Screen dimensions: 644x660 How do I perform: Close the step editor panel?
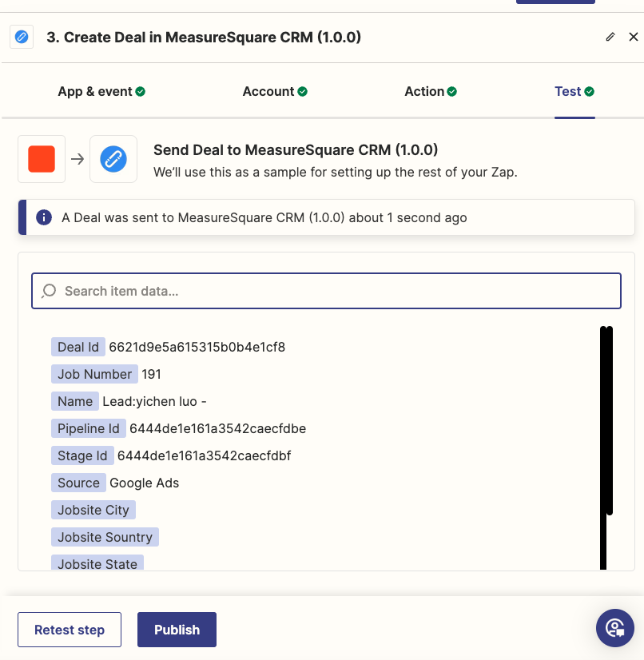tap(634, 37)
